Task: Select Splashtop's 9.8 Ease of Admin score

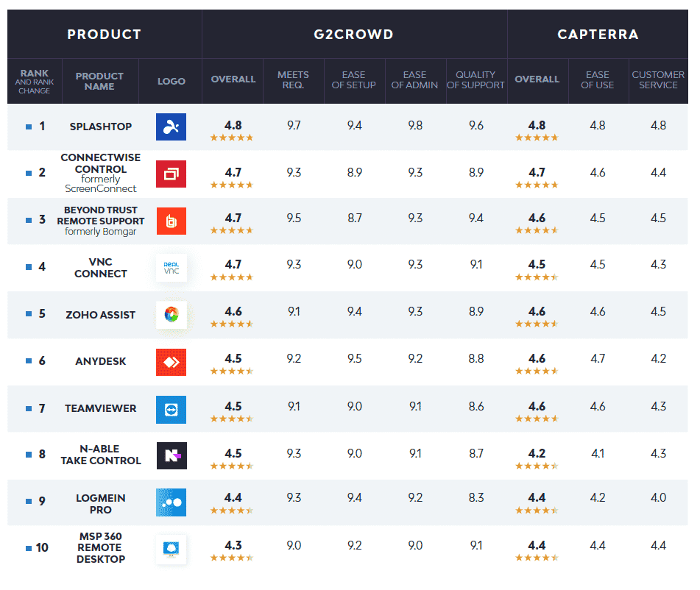Action: click(x=415, y=125)
